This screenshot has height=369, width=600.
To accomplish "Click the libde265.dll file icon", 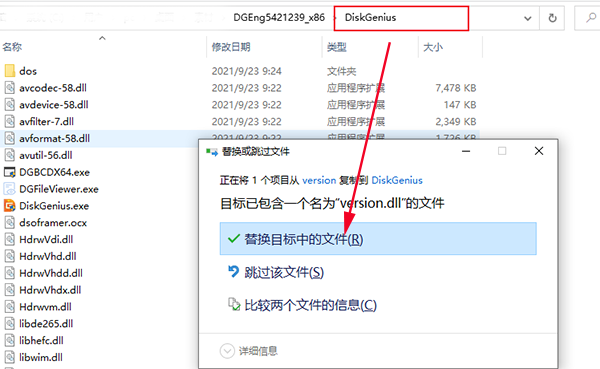I will pos(10,323).
